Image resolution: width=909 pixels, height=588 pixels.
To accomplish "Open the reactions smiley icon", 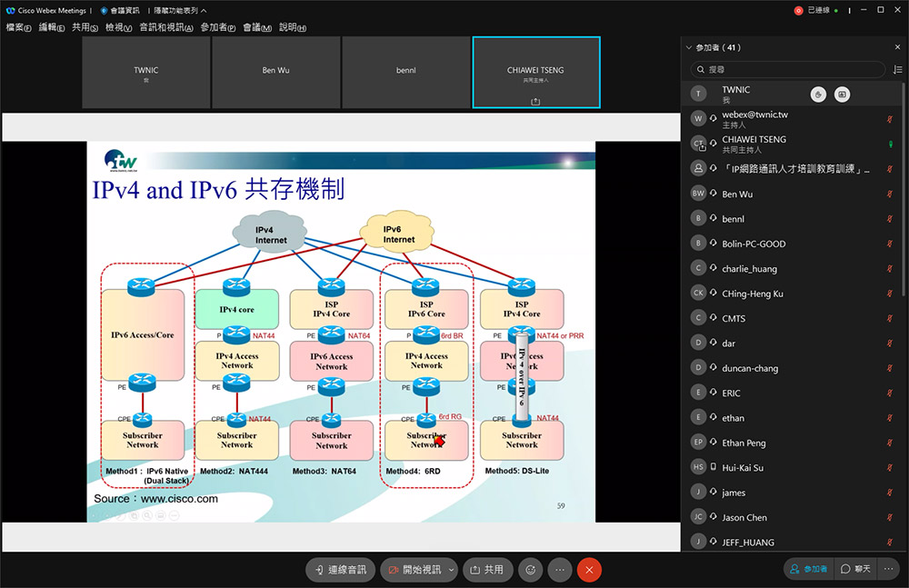I will click(x=530, y=570).
